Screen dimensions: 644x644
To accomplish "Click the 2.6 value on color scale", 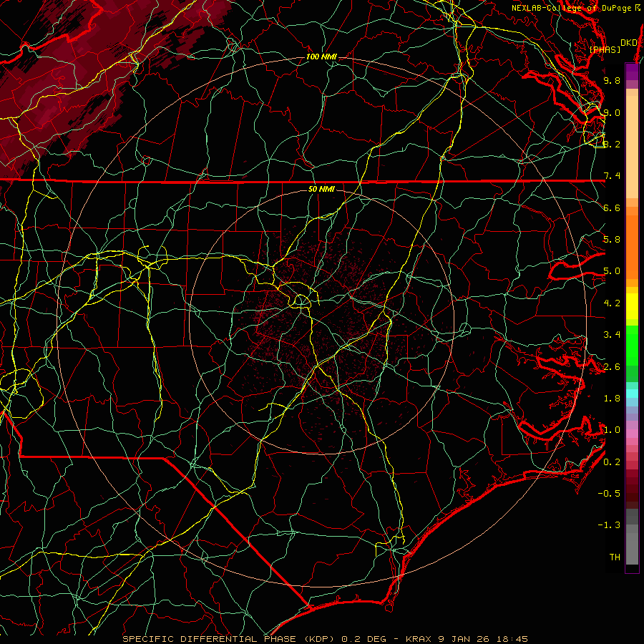I will (x=612, y=367).
